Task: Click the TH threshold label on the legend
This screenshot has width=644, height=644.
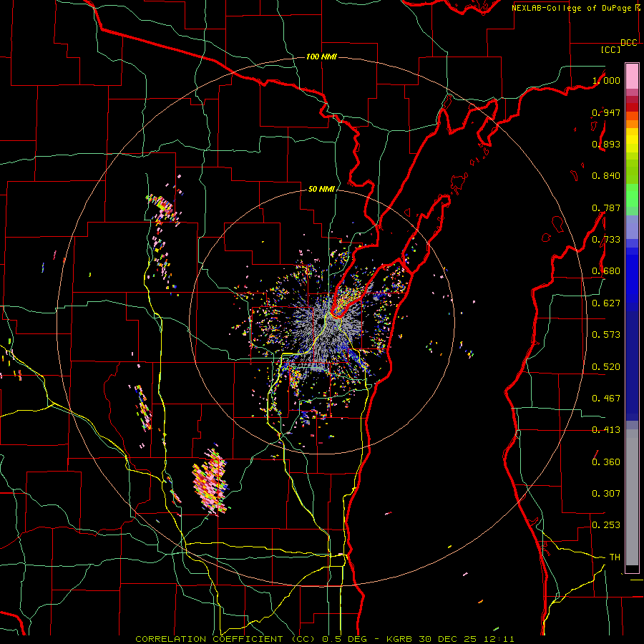Action: click(x=615, y=557)
